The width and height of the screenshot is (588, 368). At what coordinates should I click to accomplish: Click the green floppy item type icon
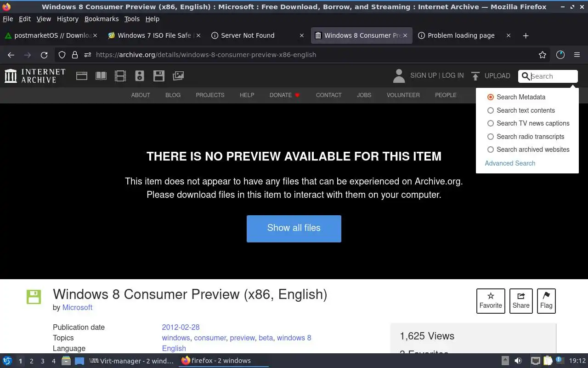[34, 297]
